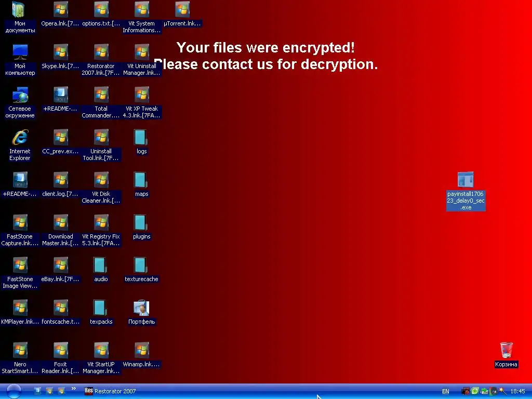532x399 pixels.
Task: Open the Start orb button
Action: click(14, 391)
